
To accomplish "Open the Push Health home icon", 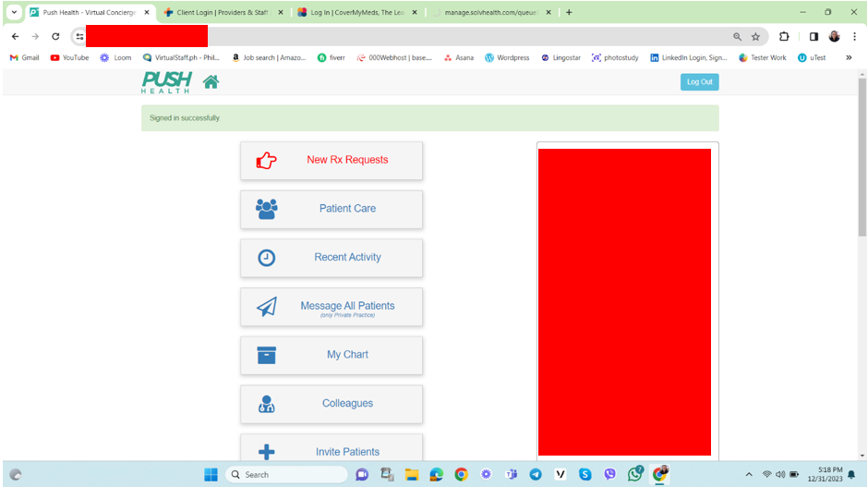I will (211, 82).
